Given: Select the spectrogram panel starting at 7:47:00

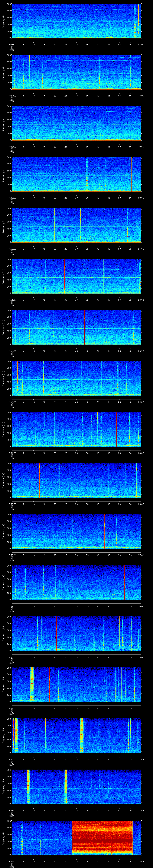Looking at the screenshot, I should [77, 72].
